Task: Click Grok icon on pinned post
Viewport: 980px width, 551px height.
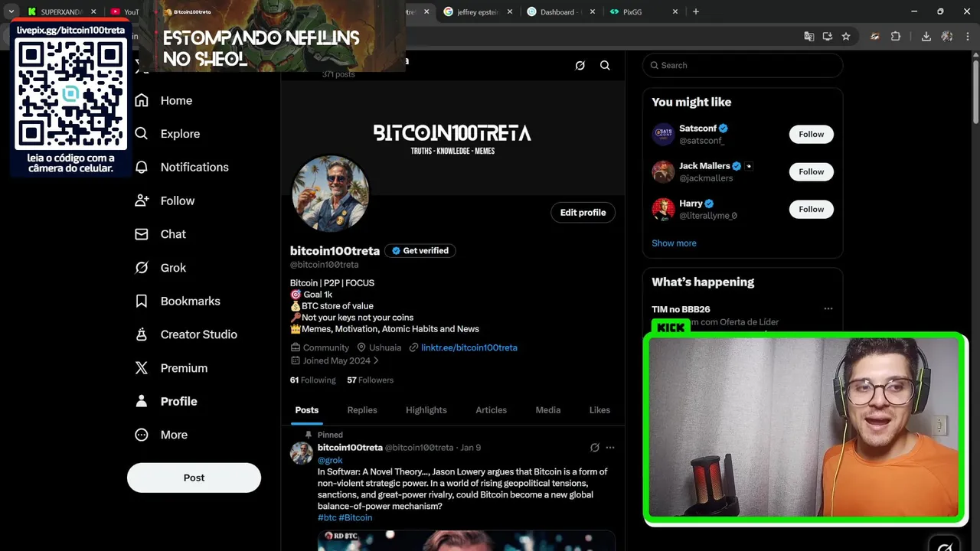Action: pos(594,448)
